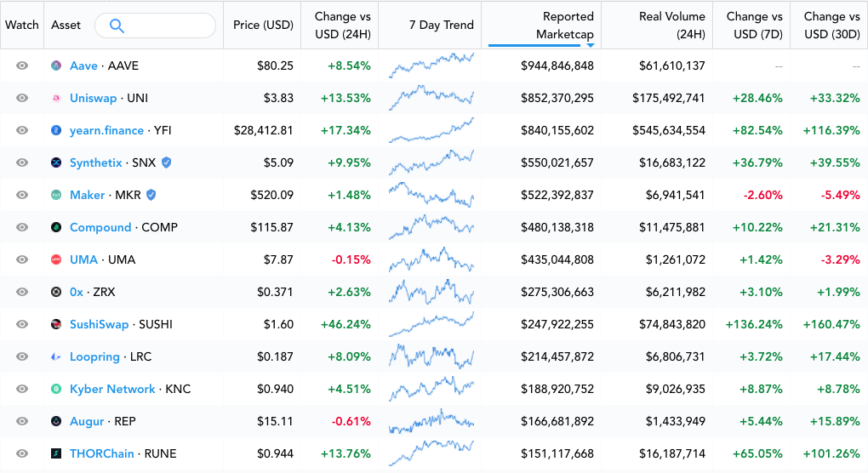Open the Kyber Network asset link
The width and height of the screenshot is (868, 473).
tap(112, 389)
